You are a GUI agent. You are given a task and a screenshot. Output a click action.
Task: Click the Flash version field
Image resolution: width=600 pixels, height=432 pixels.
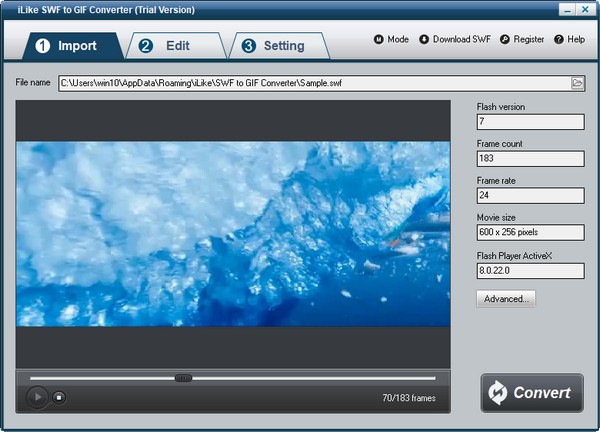coord(530,122)
